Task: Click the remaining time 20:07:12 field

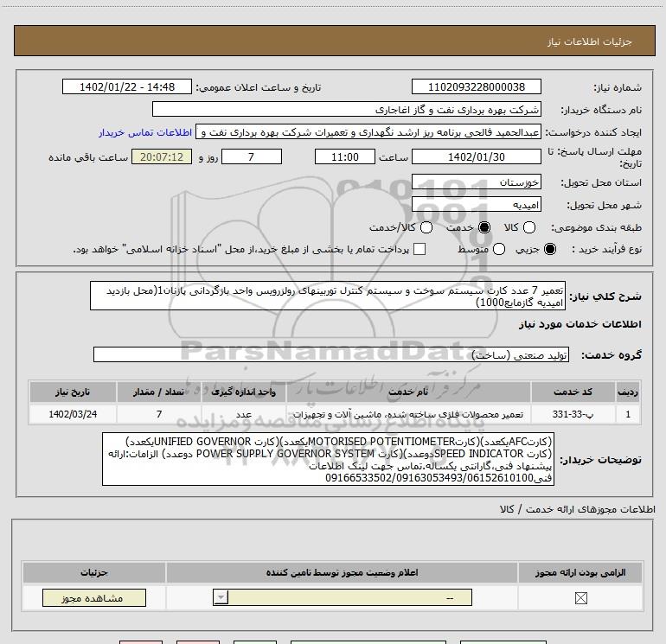Action: [x=162, y=157]
